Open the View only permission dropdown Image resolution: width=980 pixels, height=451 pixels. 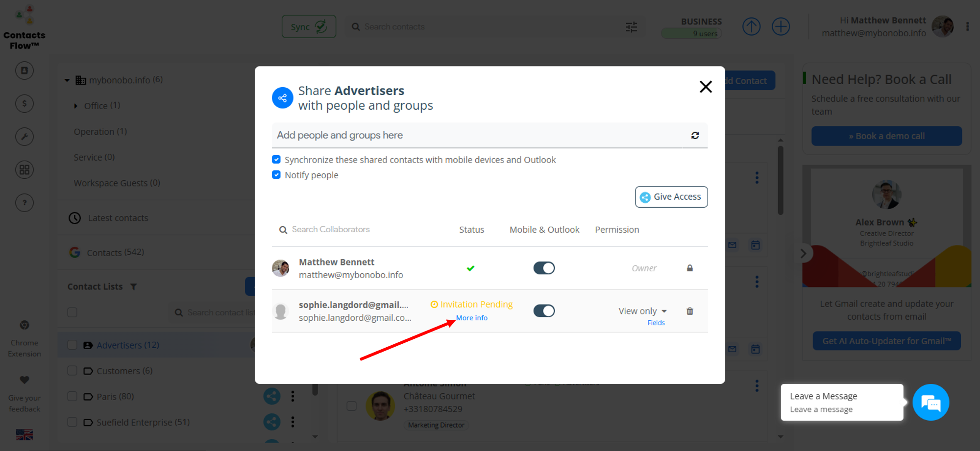pyautogui.click(x=642, y=311)
